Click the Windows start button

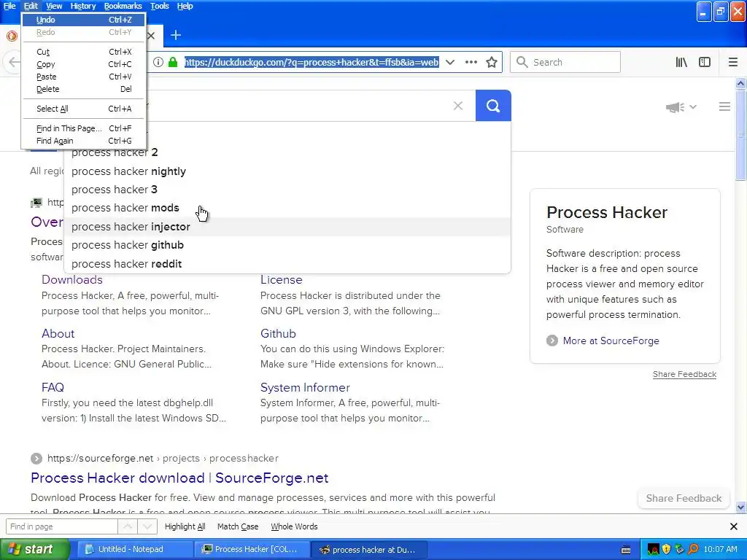[x=34, y=550]
